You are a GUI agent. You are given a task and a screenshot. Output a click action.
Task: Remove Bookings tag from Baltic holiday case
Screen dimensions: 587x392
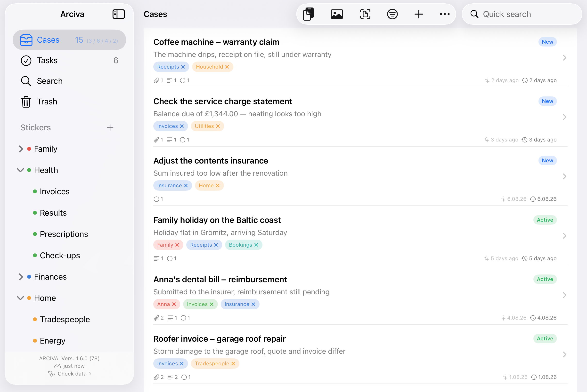pyautogui.click(x=256, y=245)
